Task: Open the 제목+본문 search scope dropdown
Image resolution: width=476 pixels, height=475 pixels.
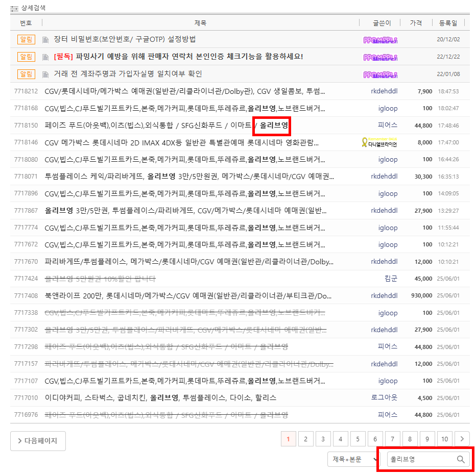Action: click(x=353, y=459)
